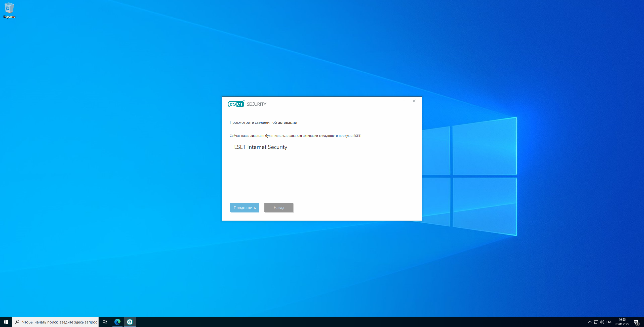
Task: Show hidden system tray icons
Action: [590, 322]
